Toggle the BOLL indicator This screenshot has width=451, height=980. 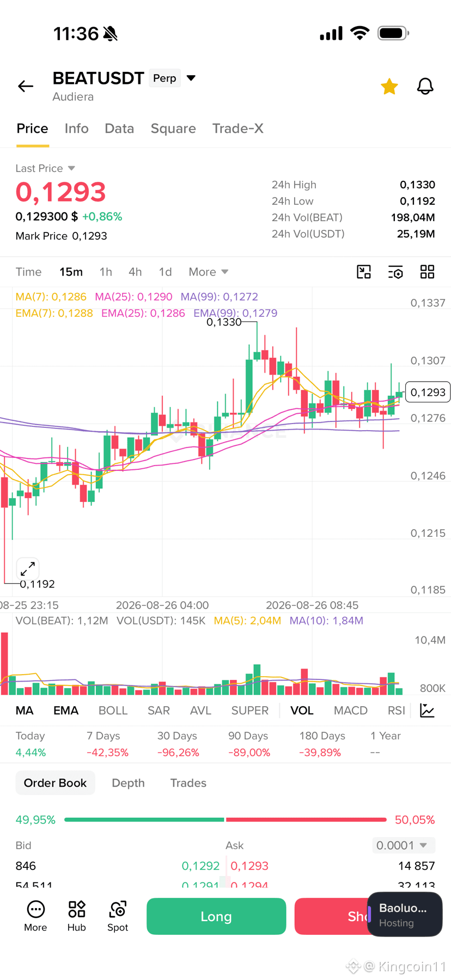[x=113, y=710]
